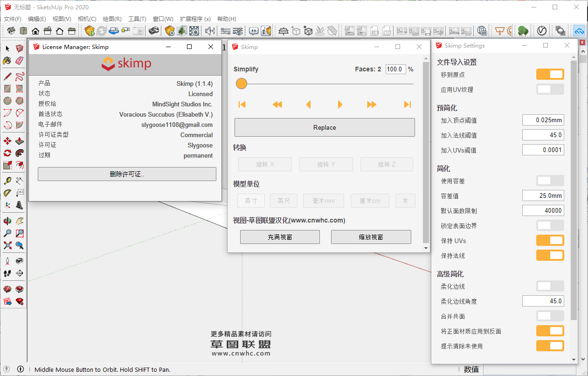Viewport: 588px width, 376px height.
Task: Toggle 移到原点 switch off
Action: click(x=550, y=74)
